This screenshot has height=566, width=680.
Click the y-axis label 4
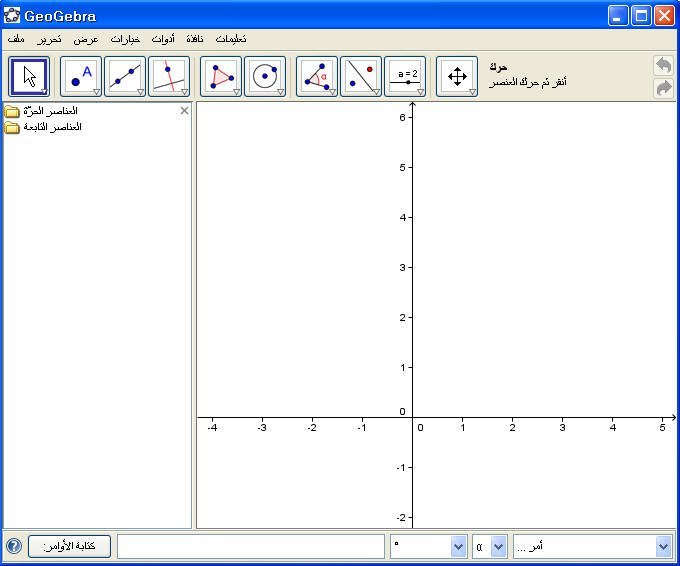[403, 217]
